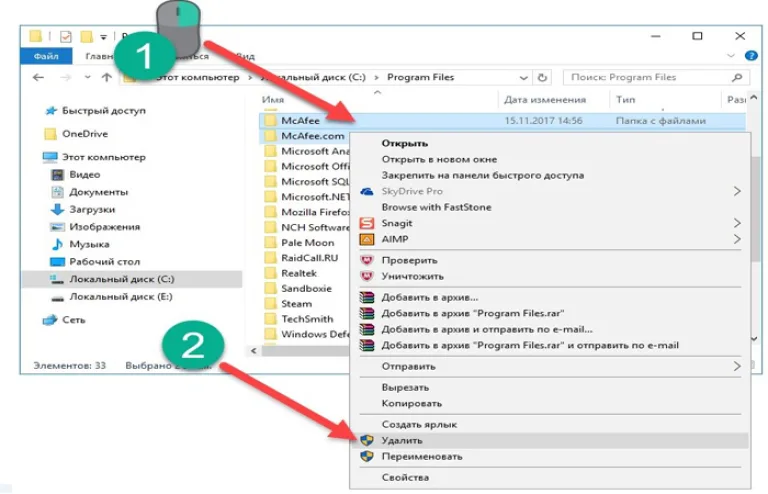Select Этот компьютер in navigation pane
The height and width of the screenshot is (494, 768).
coord(103,157)
